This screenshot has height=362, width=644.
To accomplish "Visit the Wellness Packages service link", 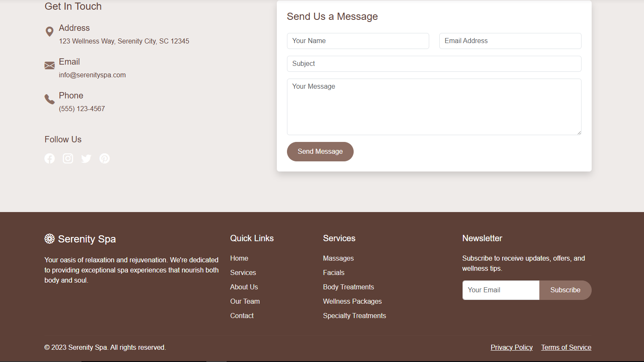I will (352, 301).
